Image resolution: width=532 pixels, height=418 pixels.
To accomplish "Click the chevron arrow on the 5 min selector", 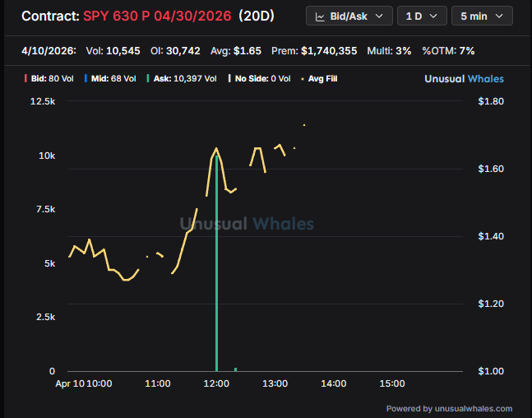I will click(x=499, y=16).
